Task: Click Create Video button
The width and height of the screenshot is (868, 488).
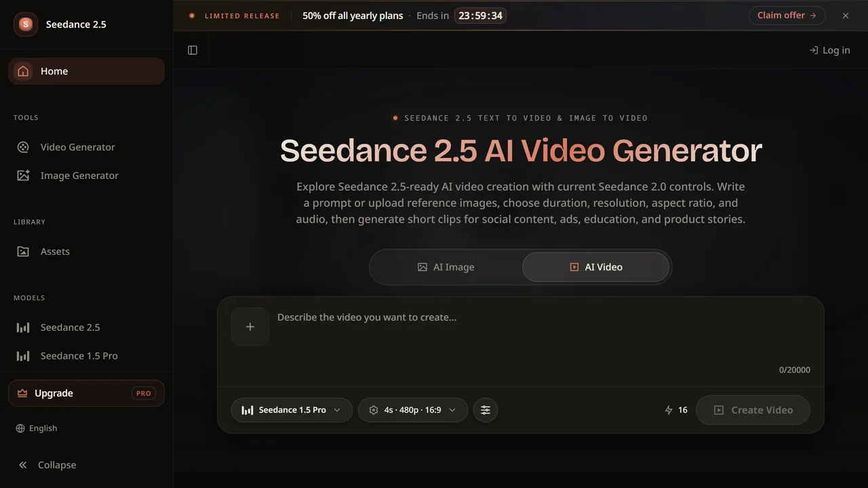Action: (x=753, y=410)
